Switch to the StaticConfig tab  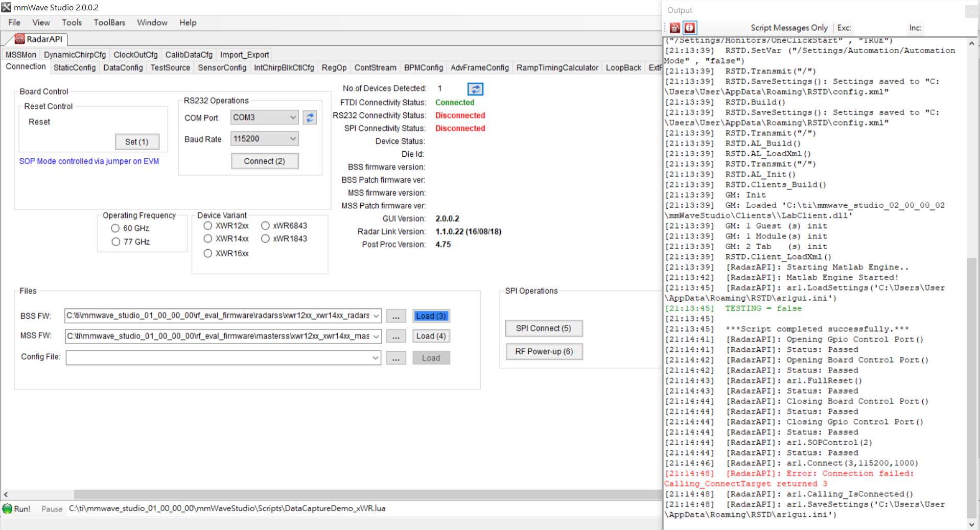tap(75, 68)
